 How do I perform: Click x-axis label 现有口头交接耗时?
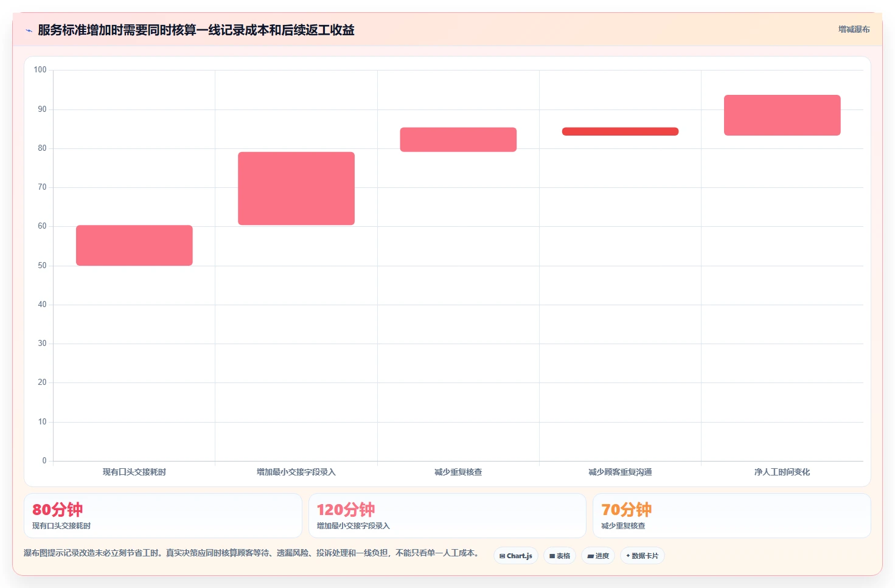(x=134, y=472)
